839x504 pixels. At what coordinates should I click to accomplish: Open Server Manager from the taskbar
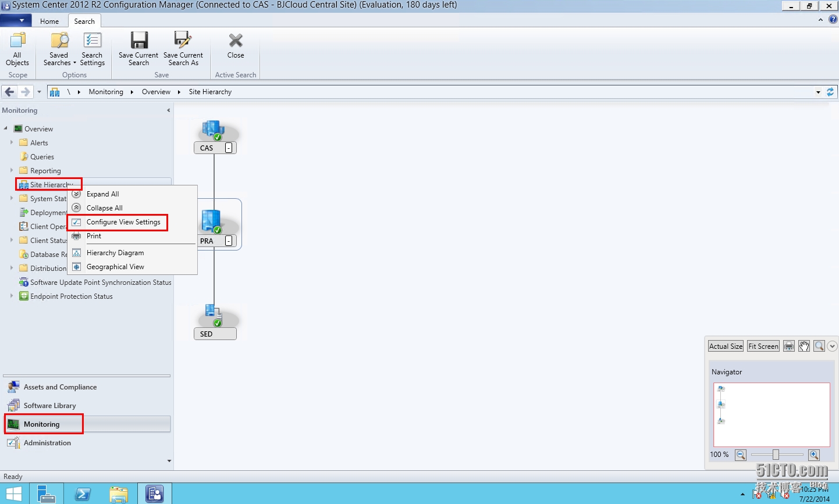[x=46, y=494]
